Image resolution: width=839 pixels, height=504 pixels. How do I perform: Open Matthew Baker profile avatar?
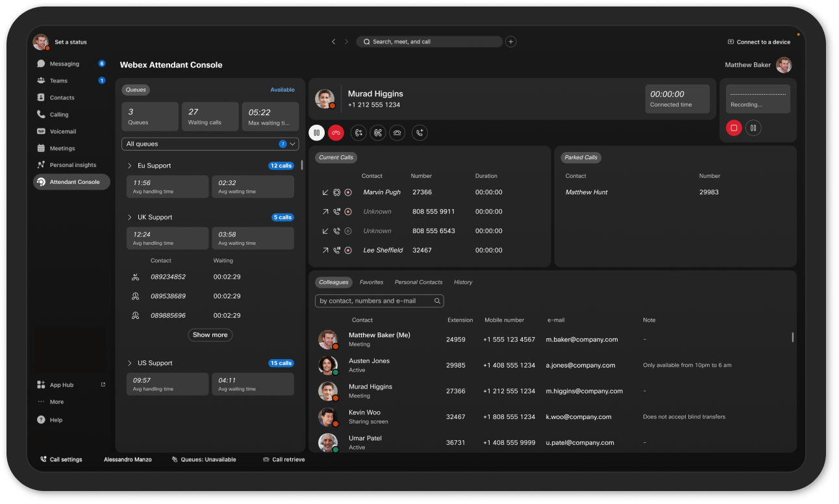784,65
